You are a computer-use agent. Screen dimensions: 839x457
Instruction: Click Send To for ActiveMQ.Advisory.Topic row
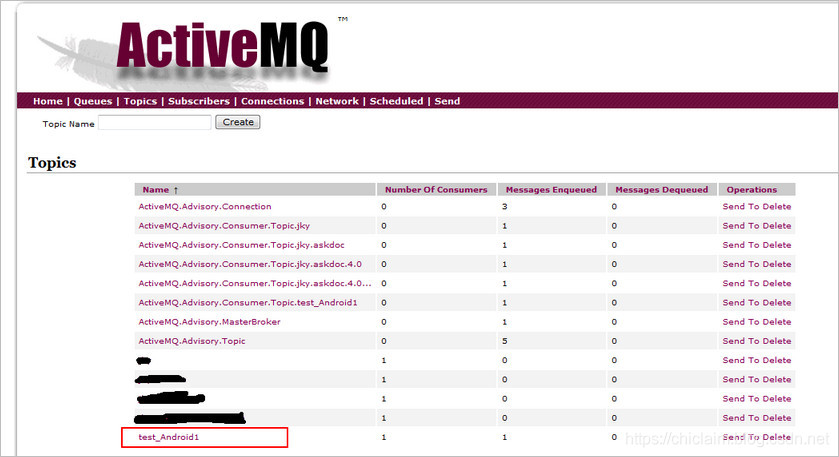click(x=741, y=341)
